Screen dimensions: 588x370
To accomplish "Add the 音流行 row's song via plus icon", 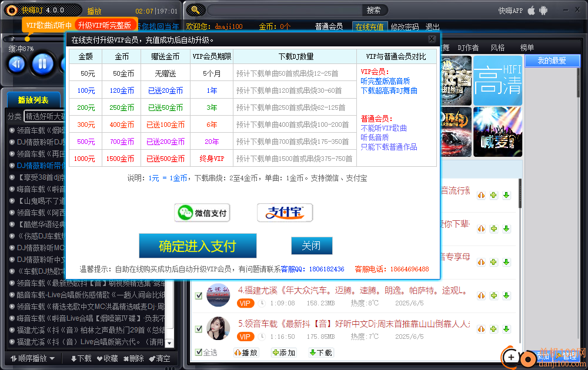I will [493, 195].
